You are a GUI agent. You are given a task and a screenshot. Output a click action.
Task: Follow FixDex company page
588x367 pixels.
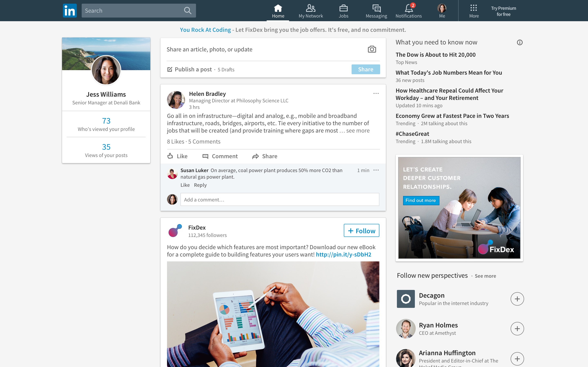(362, 230)
